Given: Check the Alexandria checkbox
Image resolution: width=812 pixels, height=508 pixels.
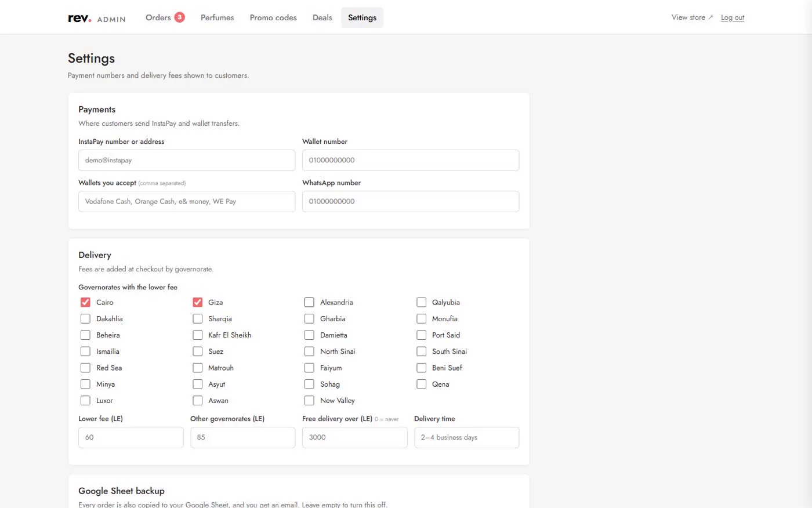Looking at the screenshot, I should pyautogui.click(x=309, y=302).
